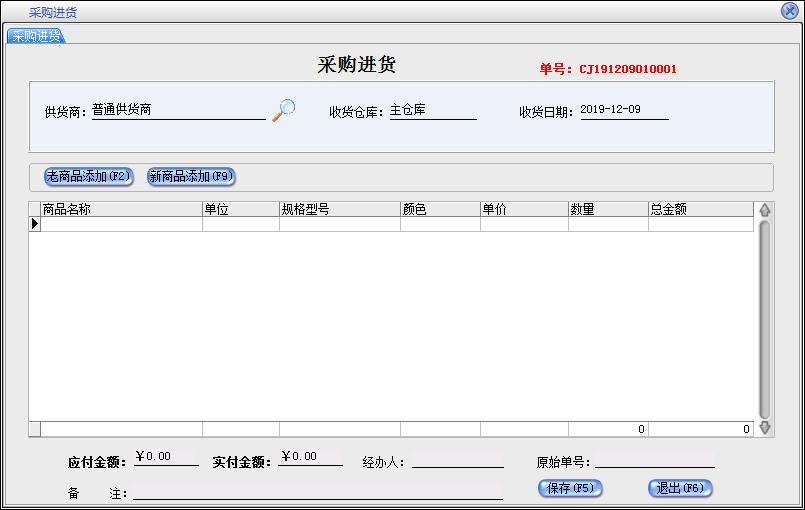Click 新商品添加(F9) button

pyautogui.click(x=191, y=177)
